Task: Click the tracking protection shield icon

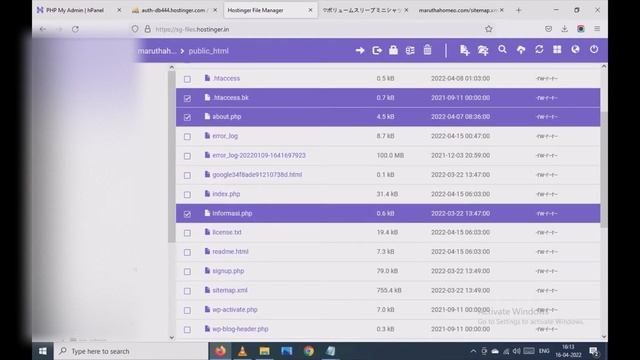Action: [x=135, y=29]
